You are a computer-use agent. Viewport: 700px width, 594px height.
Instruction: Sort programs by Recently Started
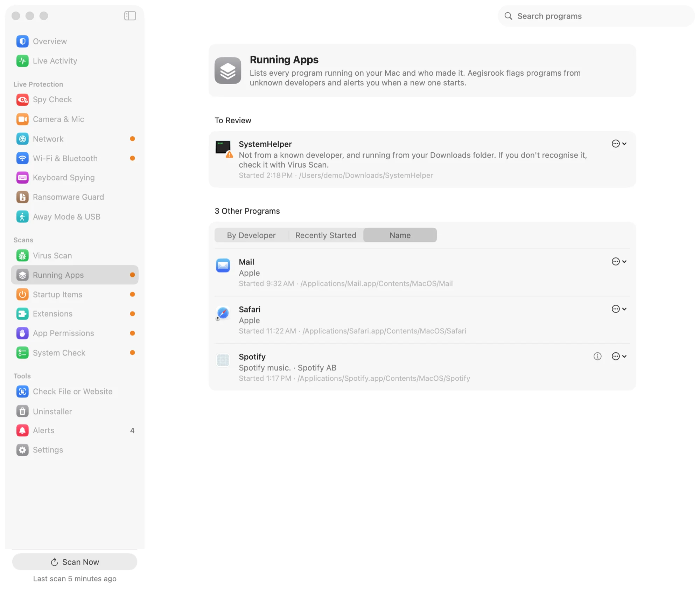point(326,235)
